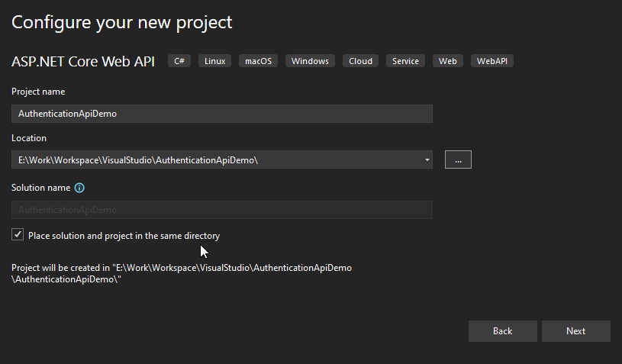Click the macOS platform tag
The height and width of the screenshot is (364, 622).
pyautogui.click(x=259, y=61)
